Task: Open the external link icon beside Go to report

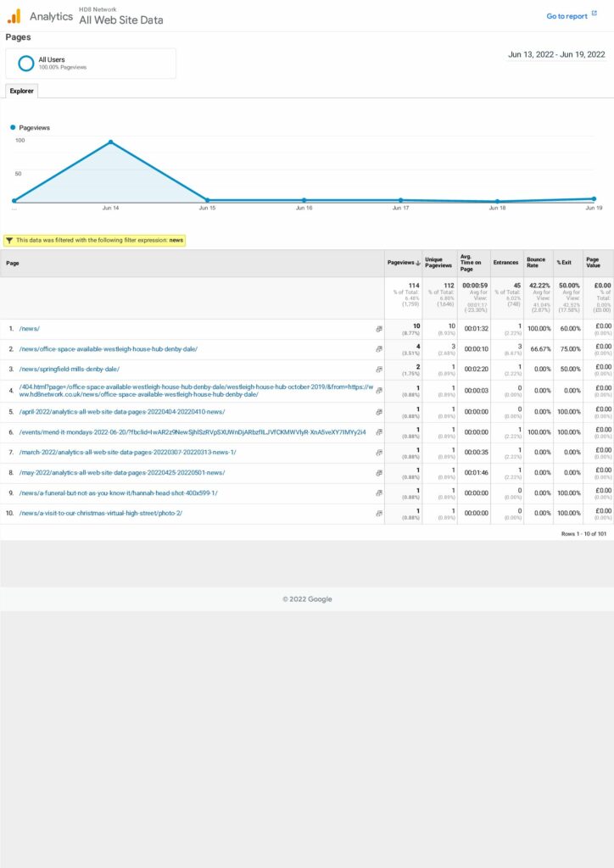Action: [594, 14]
